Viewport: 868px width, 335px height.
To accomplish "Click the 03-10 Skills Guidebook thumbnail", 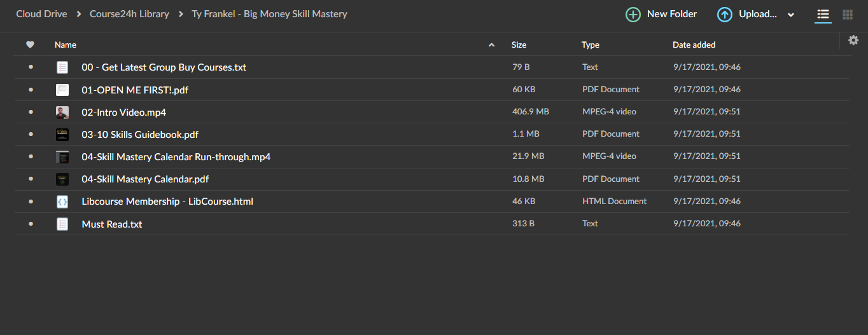I will coord(62,135).
